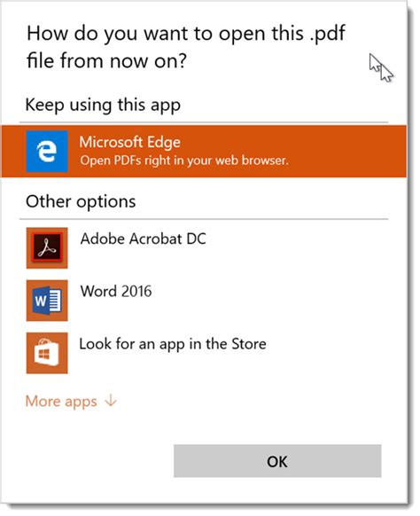Click the down arrow beside More apps

(x=111, y=401)
